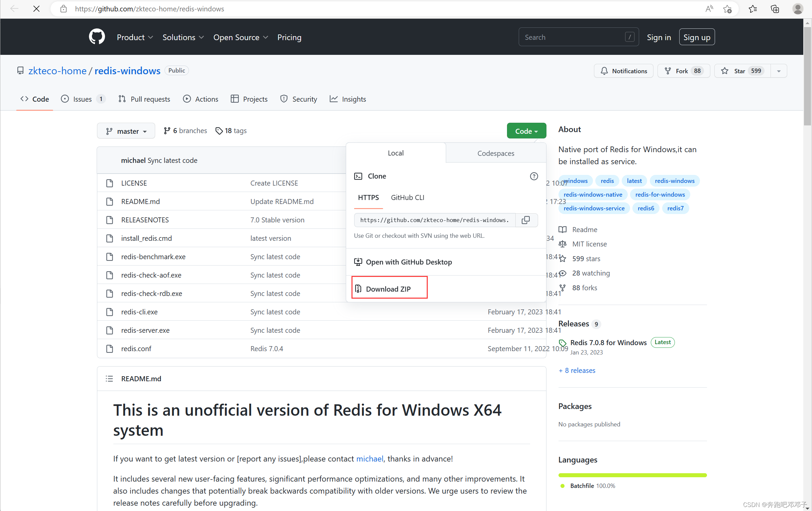Open the README.md file in file list
The width and height of the screenshot is (812, 511).
(x=140, y=201)
